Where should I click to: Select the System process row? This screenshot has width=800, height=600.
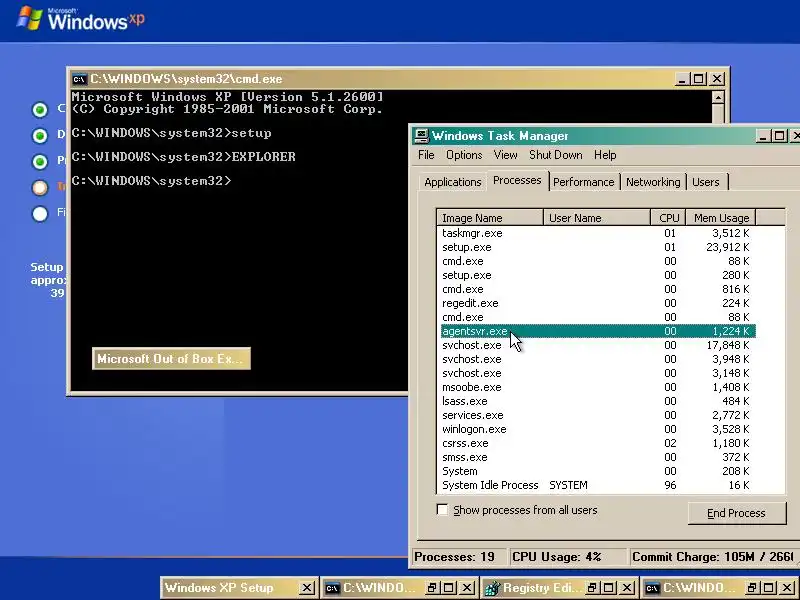tap(596, 471)
